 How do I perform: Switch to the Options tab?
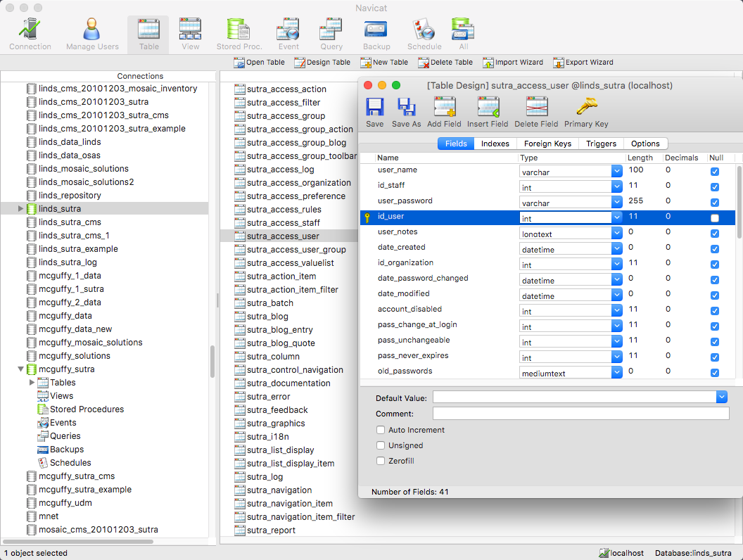coord(645,144)
